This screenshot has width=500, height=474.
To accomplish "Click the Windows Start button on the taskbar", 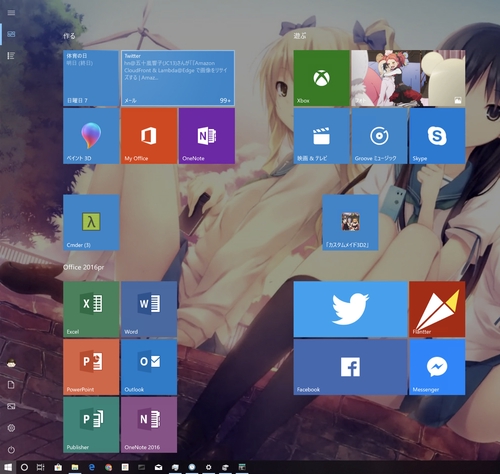I will tap(8, 467).
